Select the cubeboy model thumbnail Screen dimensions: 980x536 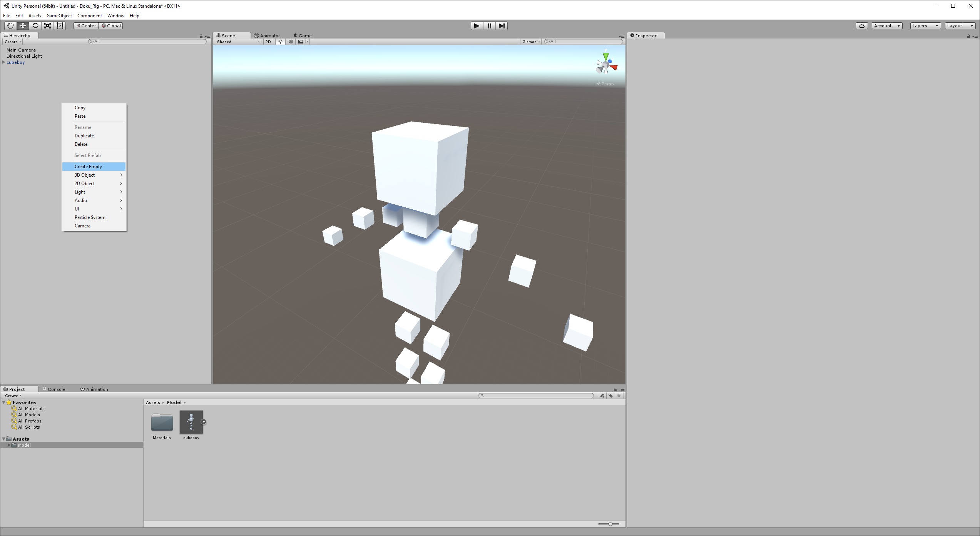[191, 422]
